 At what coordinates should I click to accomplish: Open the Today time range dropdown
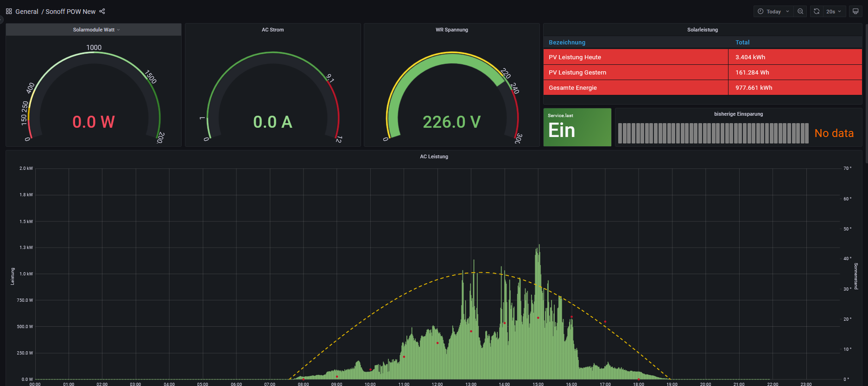click(x=774, y=12)
